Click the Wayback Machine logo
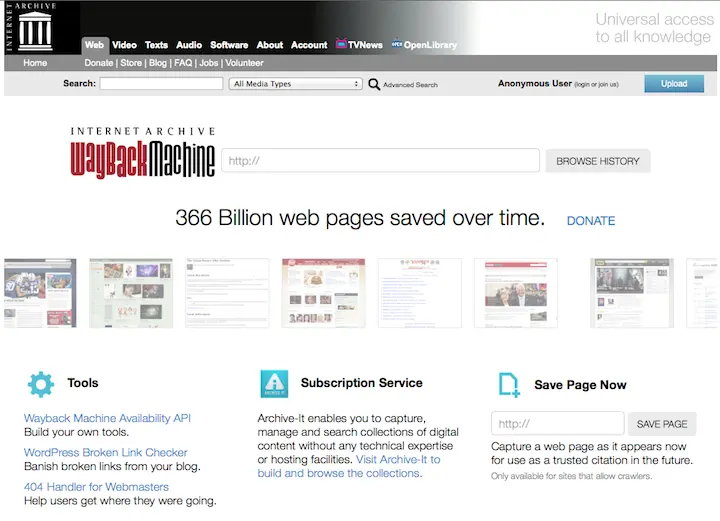This screenshot has height=521, width=720. click(142, 153)
